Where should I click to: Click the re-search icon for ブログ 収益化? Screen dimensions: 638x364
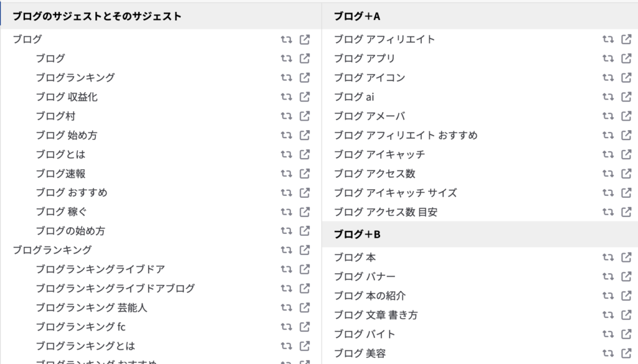click(x=287, y=97)
